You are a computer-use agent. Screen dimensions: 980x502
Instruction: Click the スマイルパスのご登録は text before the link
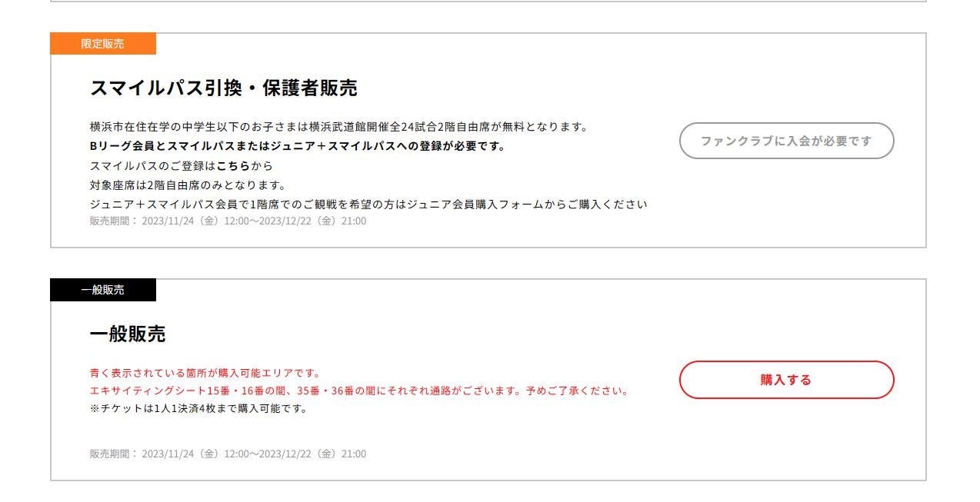[152, 165]
